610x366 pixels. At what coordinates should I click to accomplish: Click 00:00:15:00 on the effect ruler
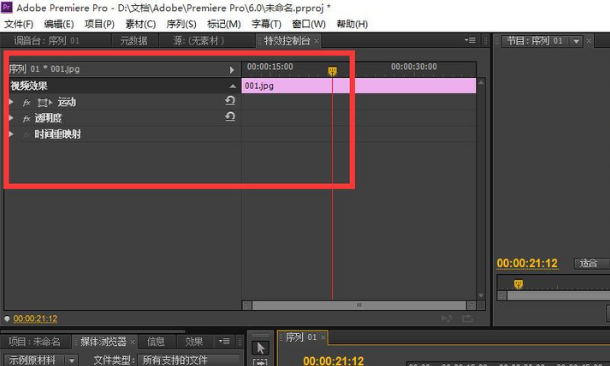point(270,67)
